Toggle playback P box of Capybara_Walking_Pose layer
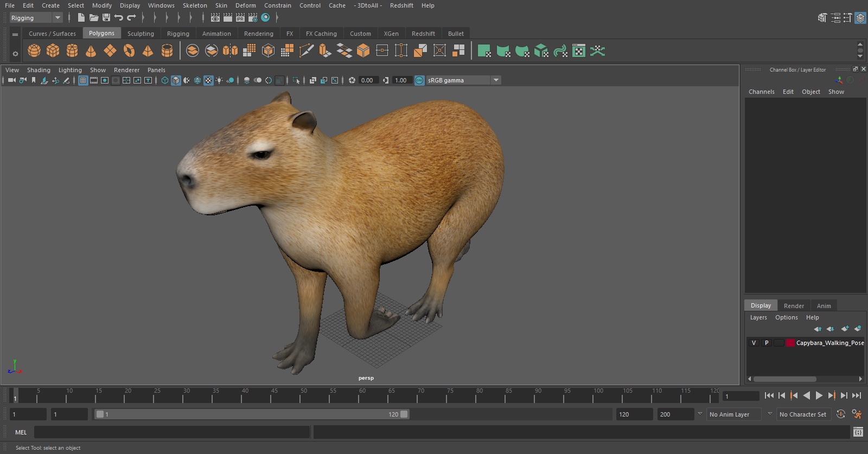This screenshot has width=868, height=454. [767, 343]
